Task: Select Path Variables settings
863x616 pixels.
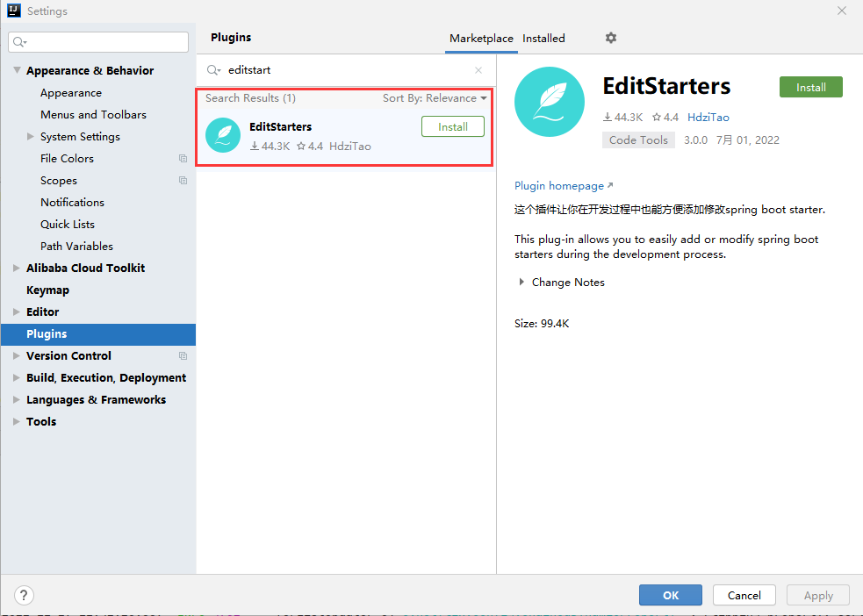Action: click(x=76, y=247)
